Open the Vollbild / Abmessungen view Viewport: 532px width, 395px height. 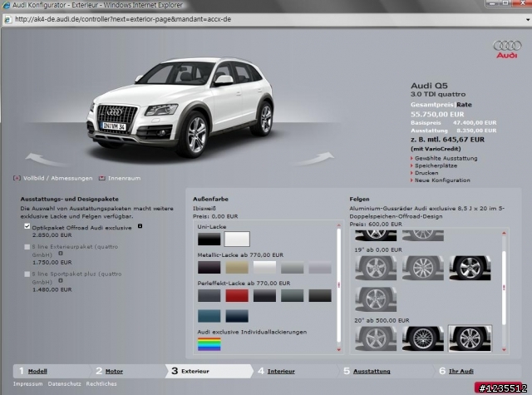pyautogui.click(x=53, y=178)
